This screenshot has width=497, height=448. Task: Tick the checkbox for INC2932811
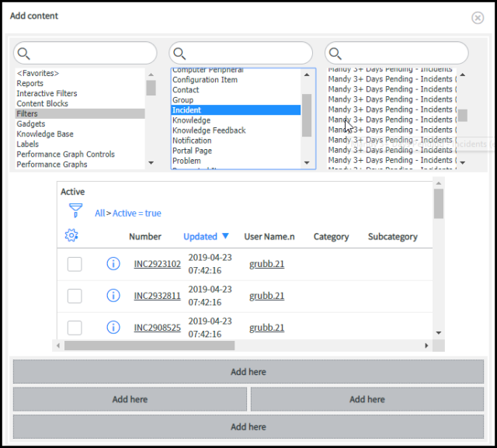pos(75,296)
